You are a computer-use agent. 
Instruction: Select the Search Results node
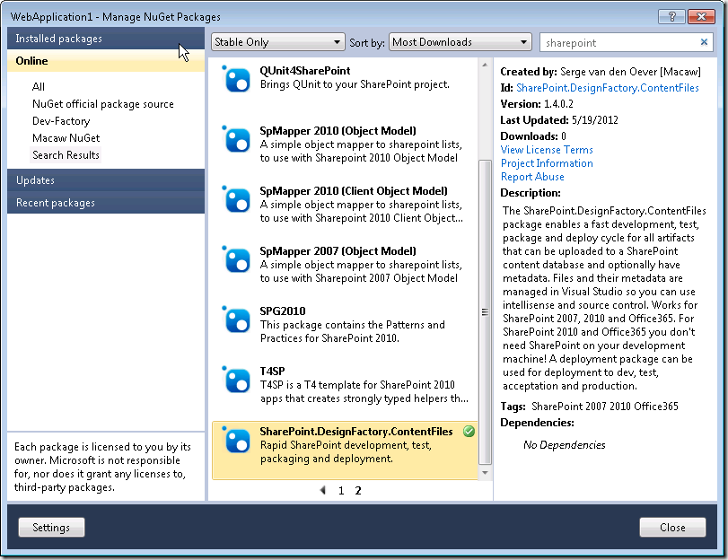(x=66, y=155)
